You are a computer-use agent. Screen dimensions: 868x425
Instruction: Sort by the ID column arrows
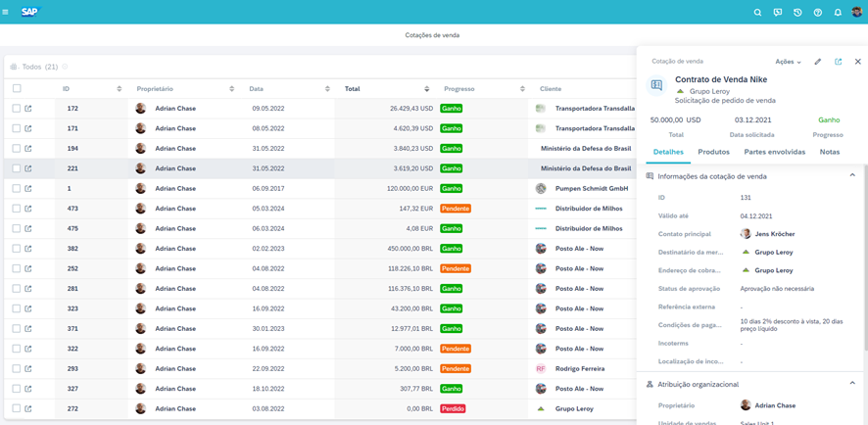119,88
